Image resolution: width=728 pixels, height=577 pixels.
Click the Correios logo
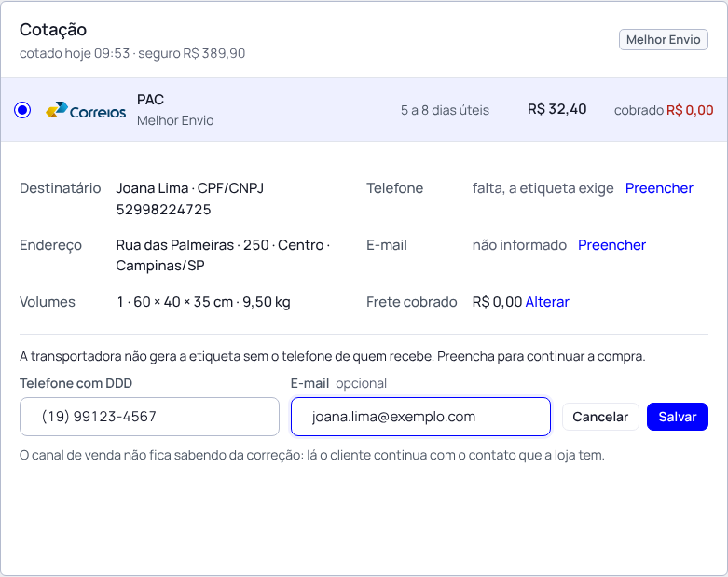pyautogui.click(x=86, y=110)
